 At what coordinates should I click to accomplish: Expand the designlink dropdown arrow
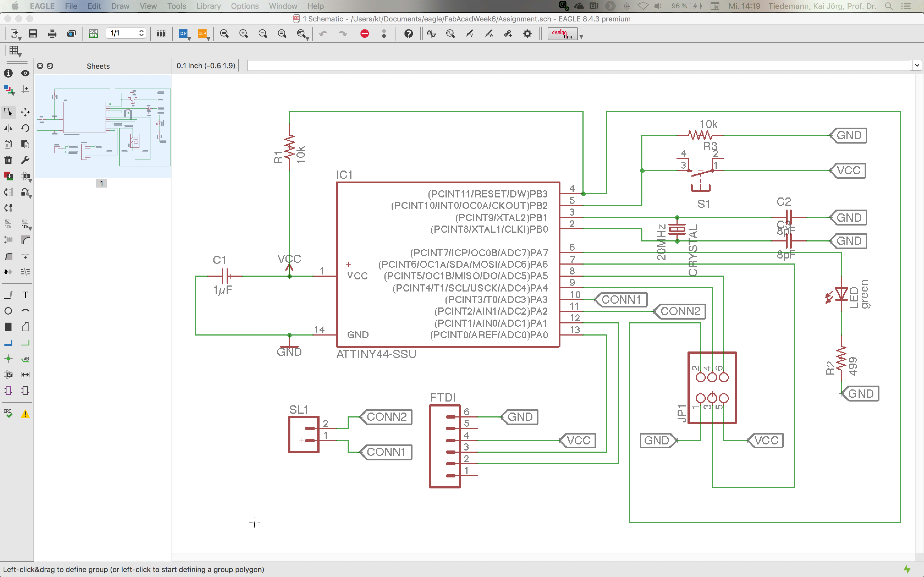click(x=581, y=37)
